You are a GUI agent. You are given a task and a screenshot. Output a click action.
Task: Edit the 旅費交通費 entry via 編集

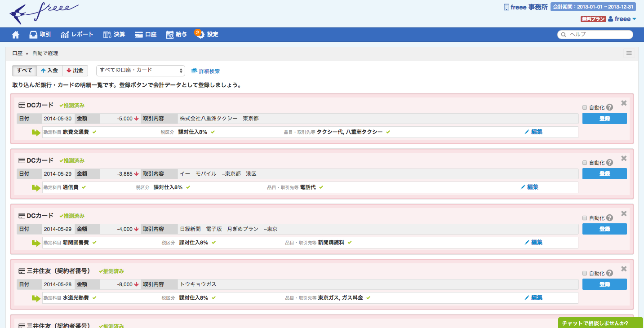533,132
